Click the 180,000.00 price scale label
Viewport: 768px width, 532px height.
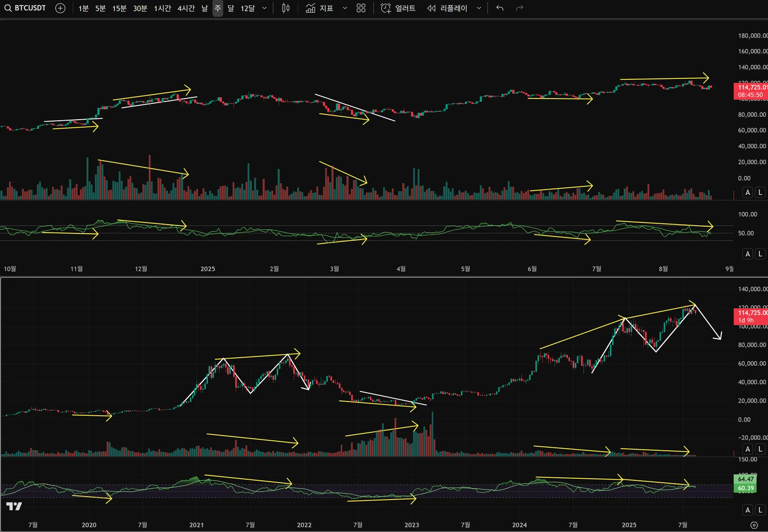[x=753, y=36]
